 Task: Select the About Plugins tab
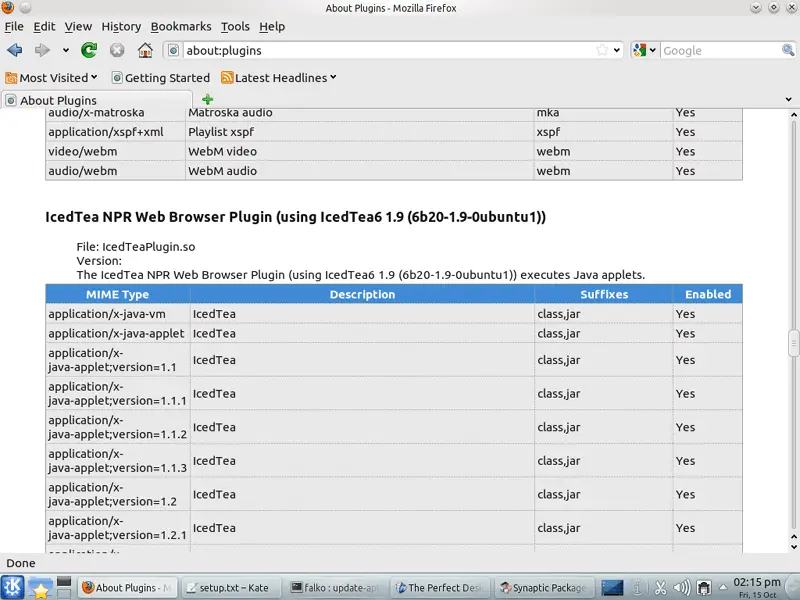pos(97,100)
